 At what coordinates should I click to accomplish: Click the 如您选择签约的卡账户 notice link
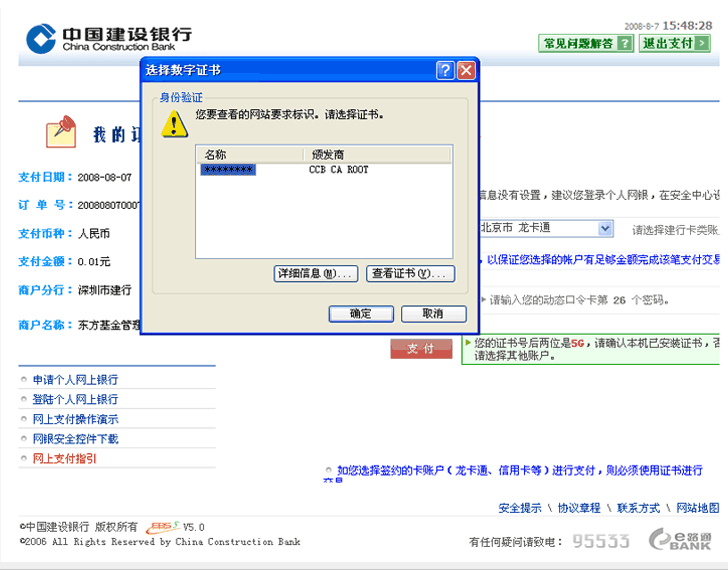(x=520, y=471)
